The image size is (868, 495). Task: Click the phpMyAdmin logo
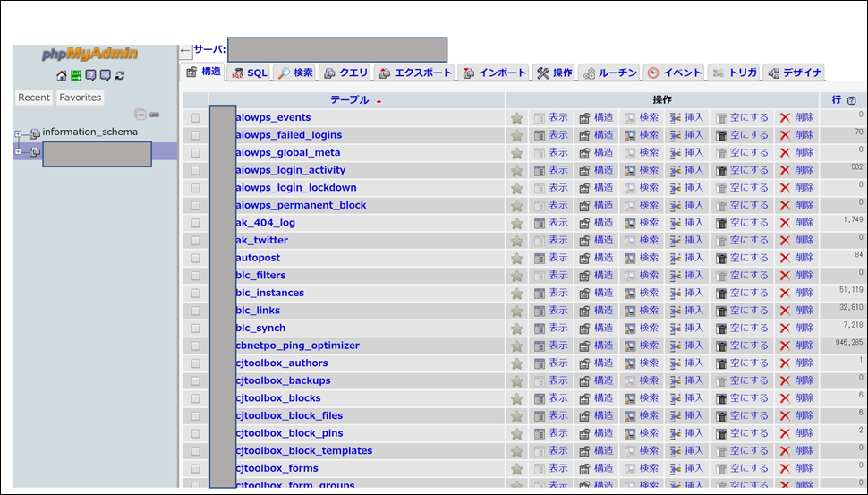90,54
